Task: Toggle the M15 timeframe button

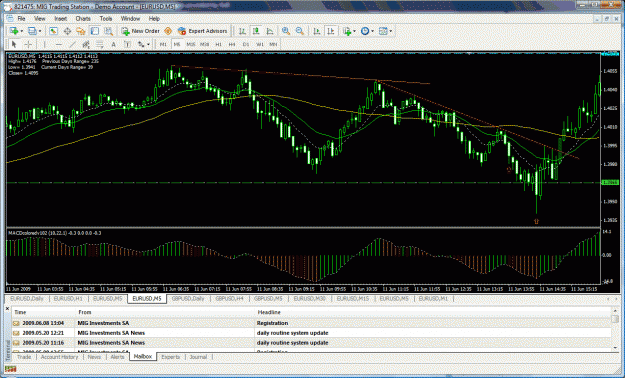Action: pyautogui.click(x=191, y=44)
